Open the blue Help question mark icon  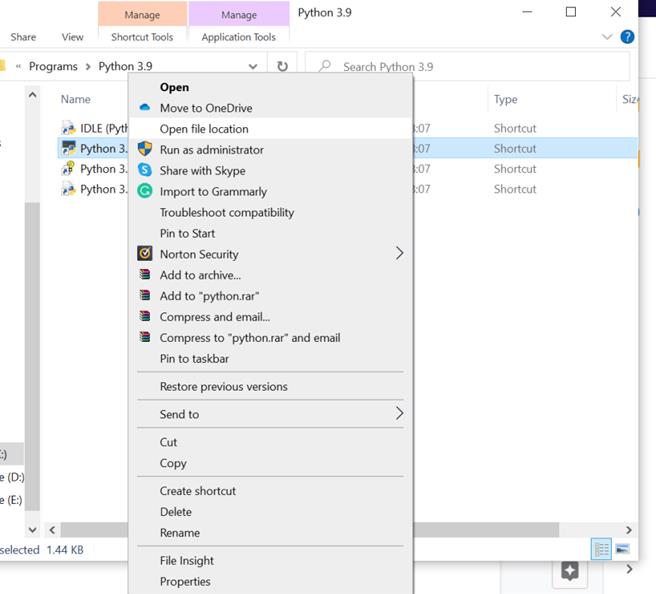point(627,37)
